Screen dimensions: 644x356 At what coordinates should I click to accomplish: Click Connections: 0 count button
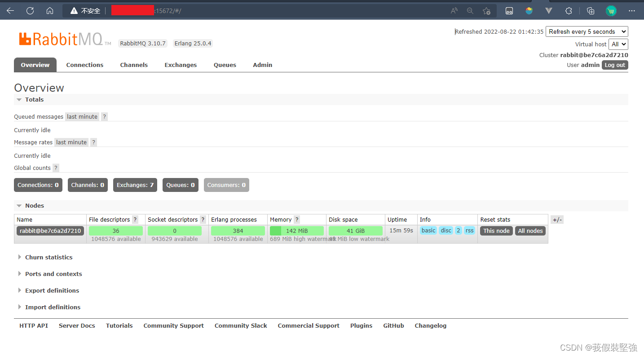[38, 185]
